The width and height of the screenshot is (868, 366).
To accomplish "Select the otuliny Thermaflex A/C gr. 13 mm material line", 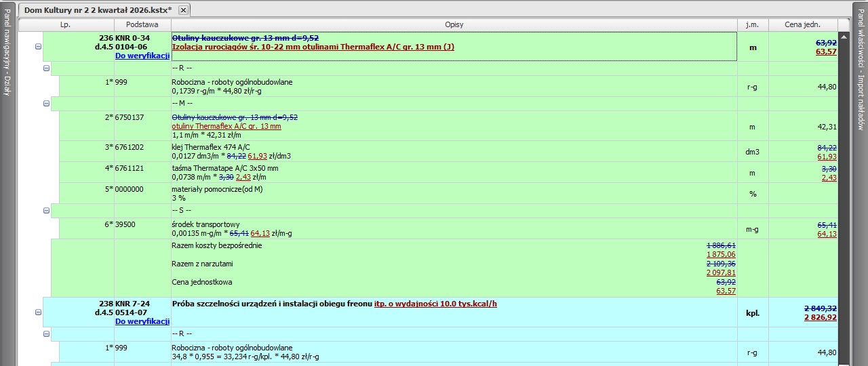I will click(x=226, y=126).
